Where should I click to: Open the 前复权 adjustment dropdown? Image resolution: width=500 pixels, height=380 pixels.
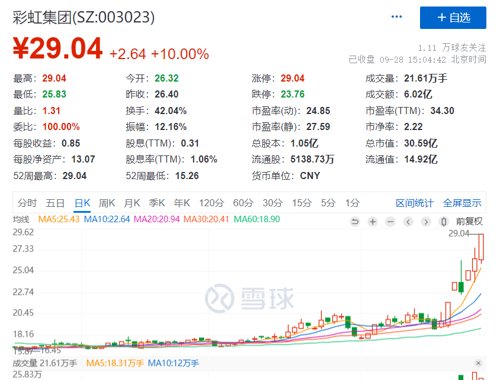(469, 221)
